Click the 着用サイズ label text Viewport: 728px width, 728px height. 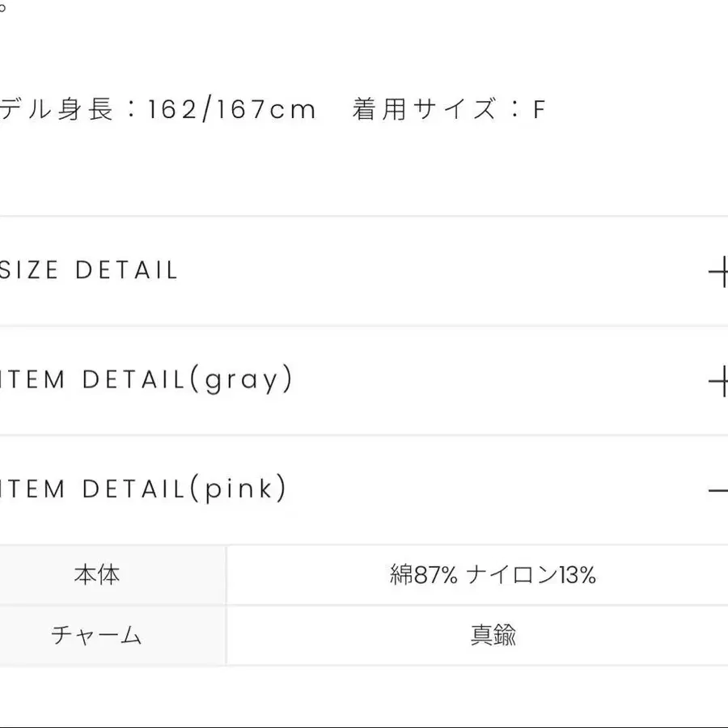pos(424,109)
